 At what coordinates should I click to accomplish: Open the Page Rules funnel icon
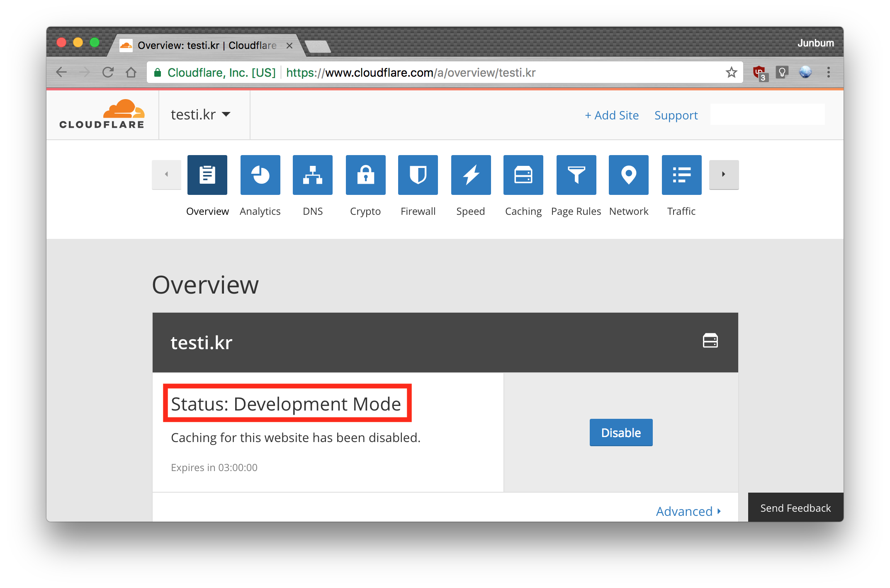[576, 175]
